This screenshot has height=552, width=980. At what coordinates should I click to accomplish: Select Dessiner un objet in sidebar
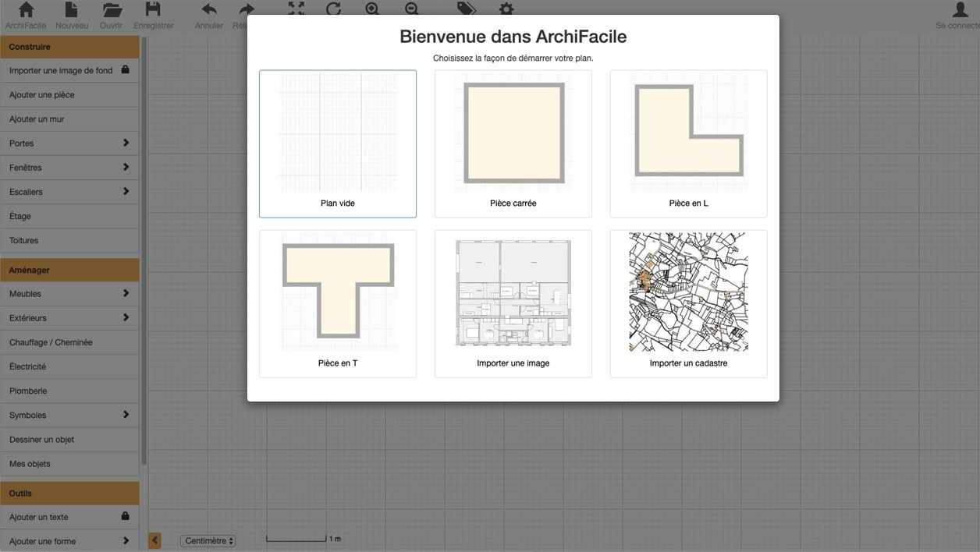(x=69, y=439)
